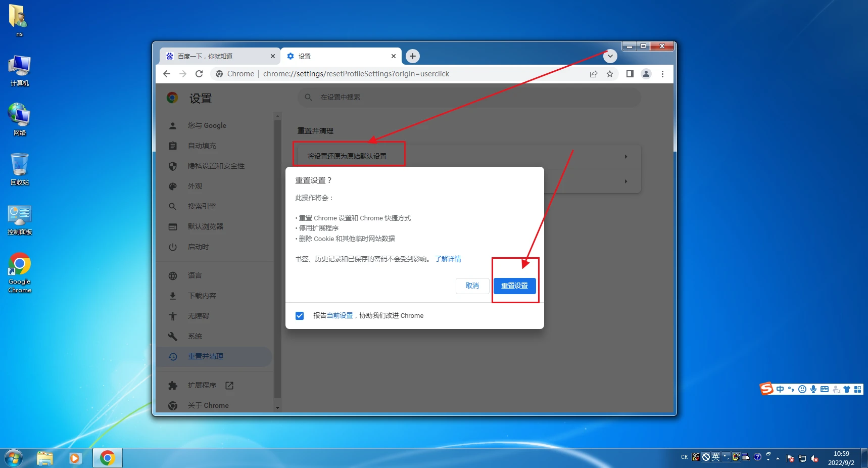The height and width of the screenshot is (468, 868).
Task: Click the 下载内容 download icon
Action: [x=173, y=296]
